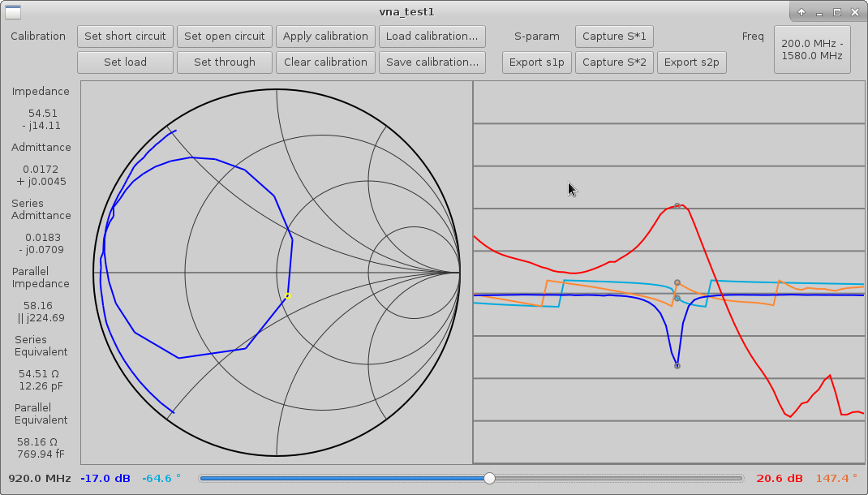Click the S-param label
The height and width of the screenshot is (495, 868).
(536, 37)
